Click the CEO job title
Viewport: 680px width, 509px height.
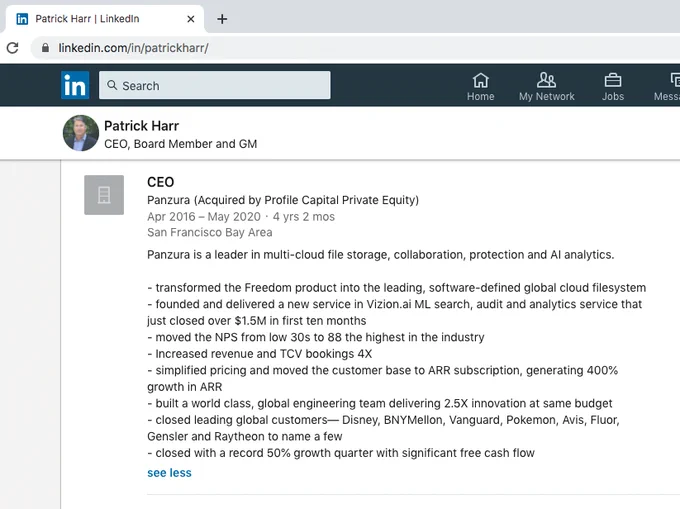(x=160, y=182)
